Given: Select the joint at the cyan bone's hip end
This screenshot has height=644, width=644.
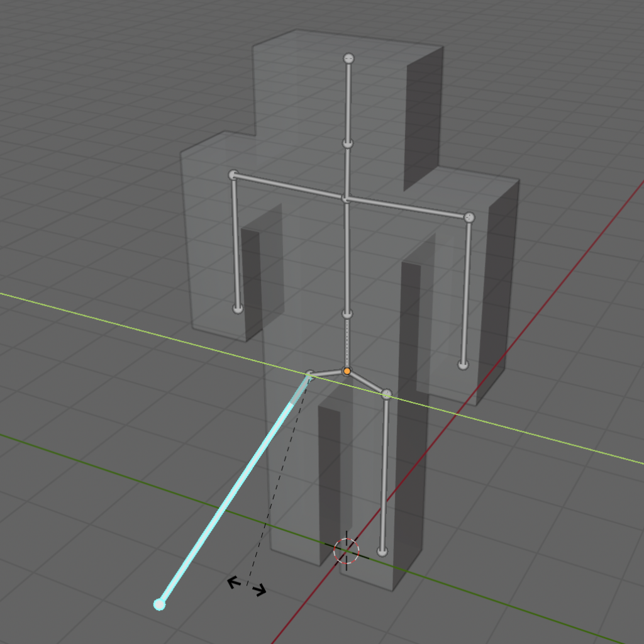Looking at the screenshot, I should pos(309,375).
